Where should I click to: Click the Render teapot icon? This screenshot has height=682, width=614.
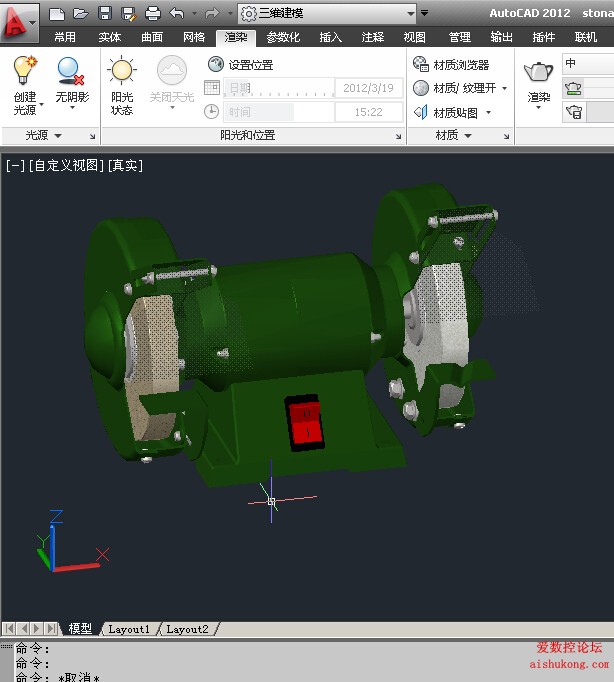[539, 73]
